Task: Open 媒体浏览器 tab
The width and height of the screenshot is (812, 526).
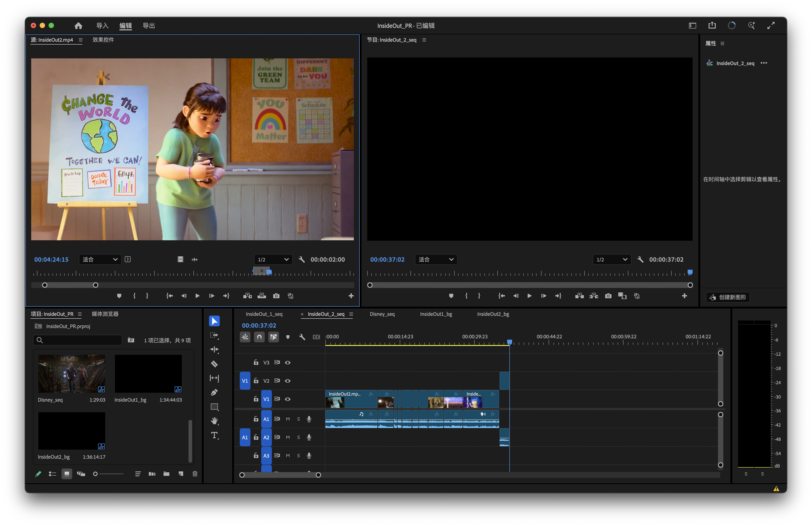Action: pos(105,314)
